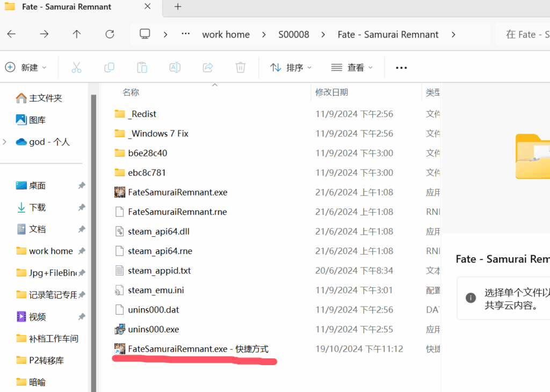Open the more options ellipsis menu
The image size is (550, 392).
point(401,68)
